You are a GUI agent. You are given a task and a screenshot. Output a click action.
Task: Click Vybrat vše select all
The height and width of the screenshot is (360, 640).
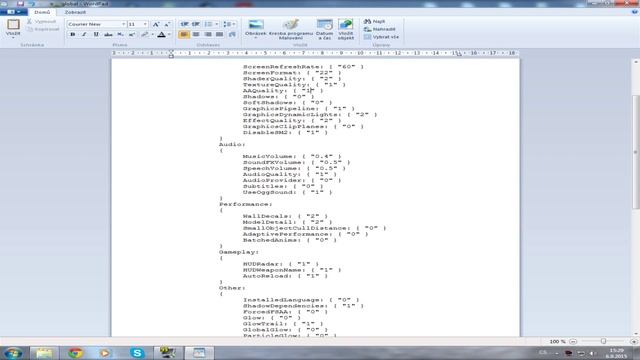[x=381, y=37]
